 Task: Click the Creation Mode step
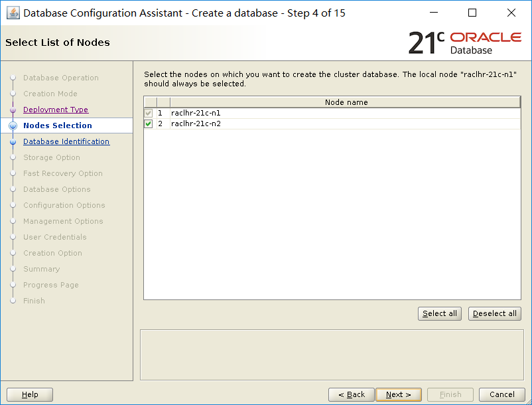(x=50, y=94)
